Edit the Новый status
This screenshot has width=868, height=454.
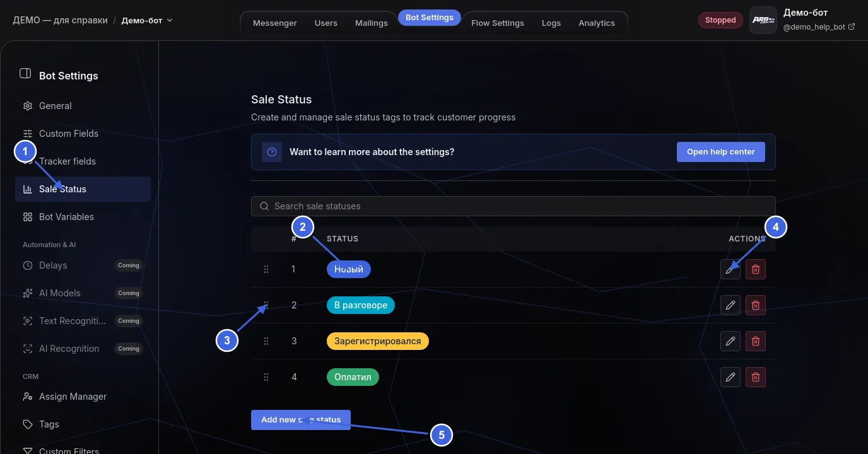730,269
